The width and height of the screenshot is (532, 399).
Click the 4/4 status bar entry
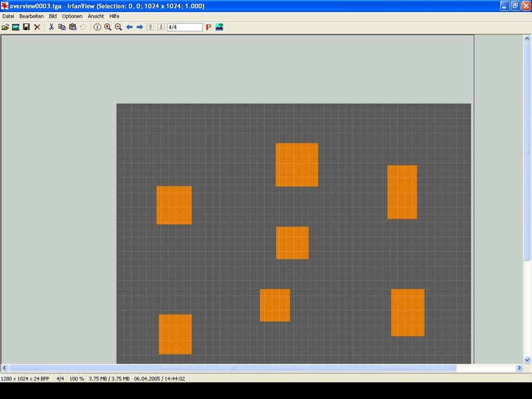click(x=60, y=378)
